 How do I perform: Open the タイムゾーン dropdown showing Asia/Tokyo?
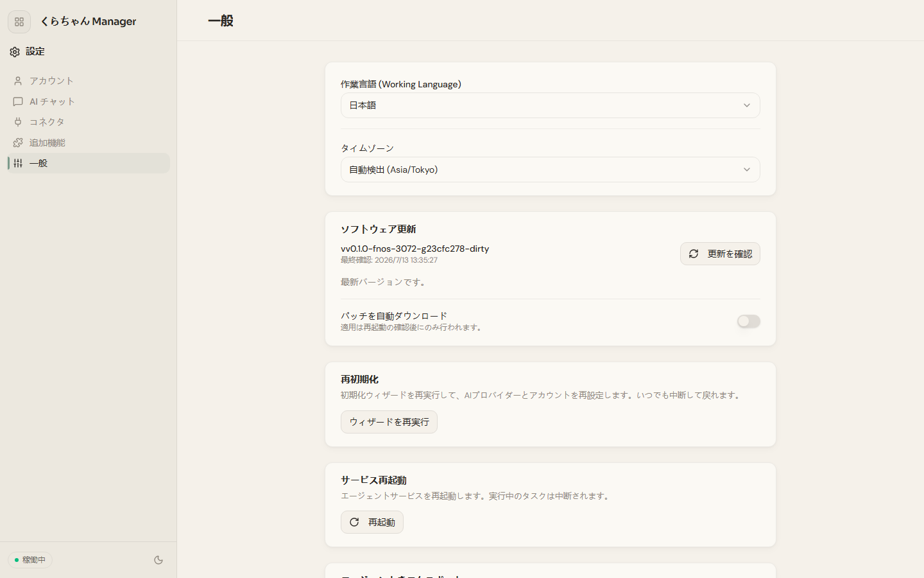(x=550, y=170)
